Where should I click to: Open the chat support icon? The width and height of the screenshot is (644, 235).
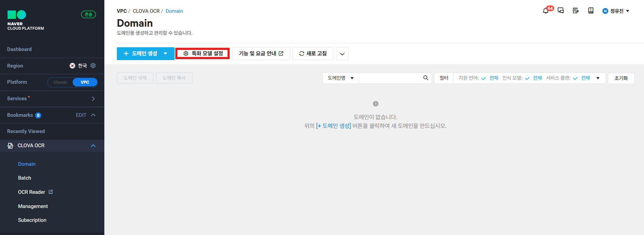pyautogui.click(x=561, y=11)
